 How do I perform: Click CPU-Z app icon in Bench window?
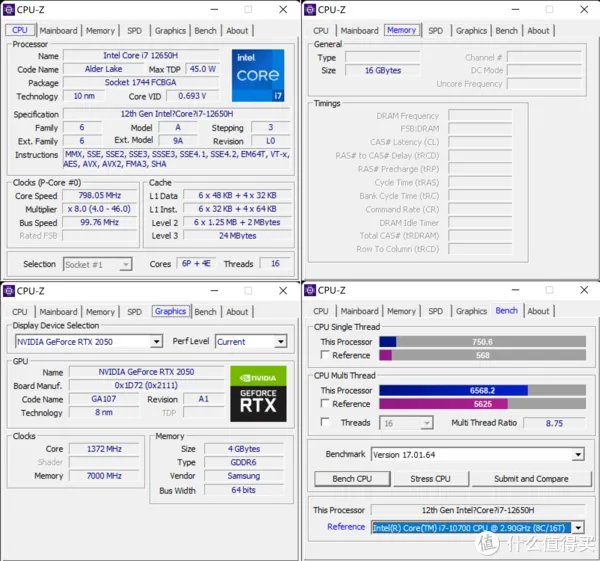310,290
